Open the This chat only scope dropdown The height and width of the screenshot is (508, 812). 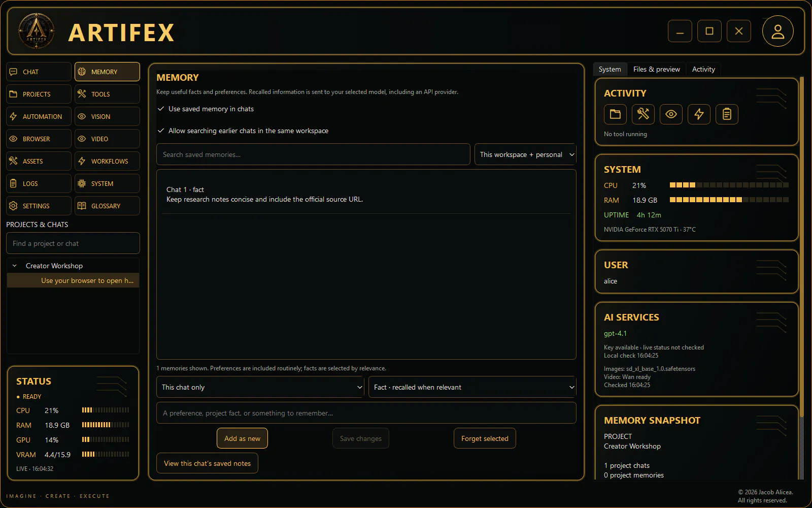[260, 387]
